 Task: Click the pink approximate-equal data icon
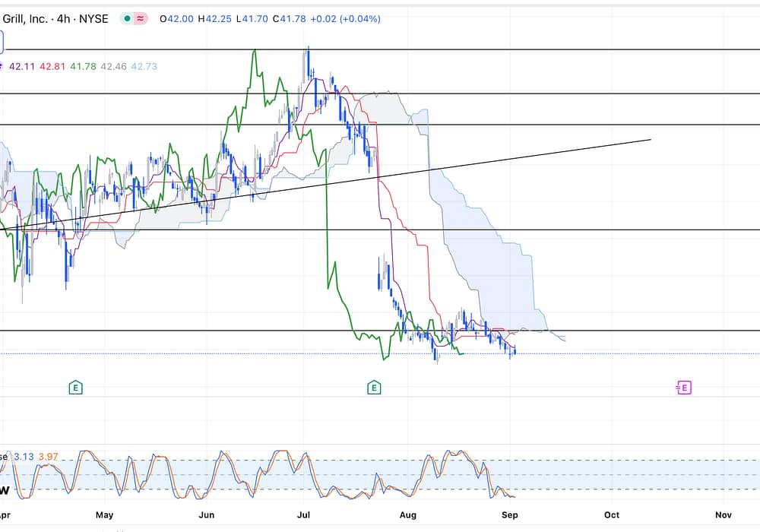coord(141,18)
